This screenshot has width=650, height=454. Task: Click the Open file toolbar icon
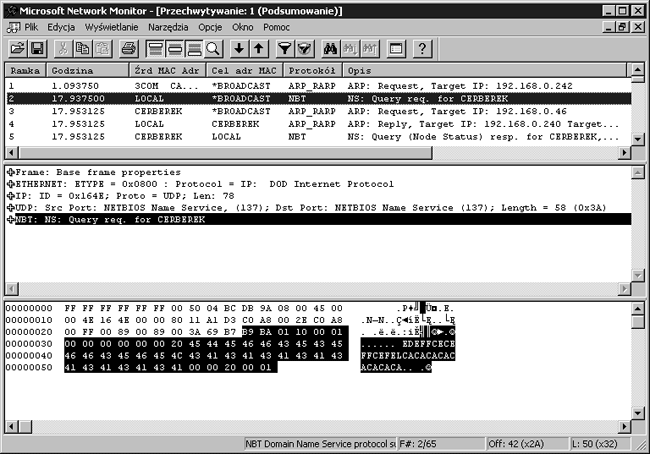(x=17, y=48)
